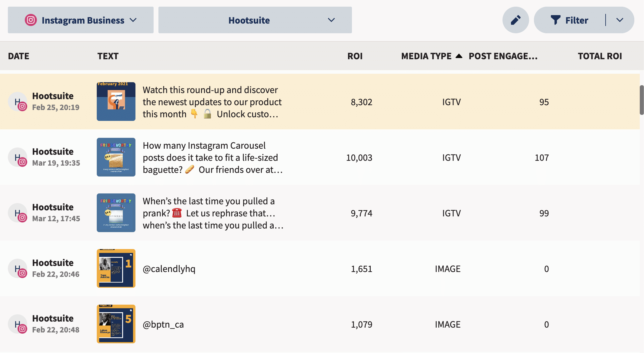The image size is (644, 353).
Task: Select the 'When's the last time you pulled' text
Action: (213, 213)
